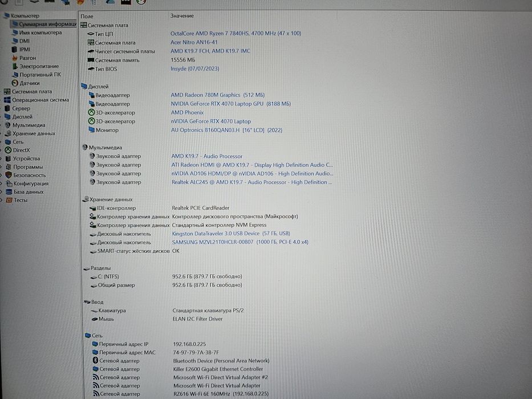Click the Клавиатура keyboard icon
Viewport: 532px width, 399px height.
point(94,311)
